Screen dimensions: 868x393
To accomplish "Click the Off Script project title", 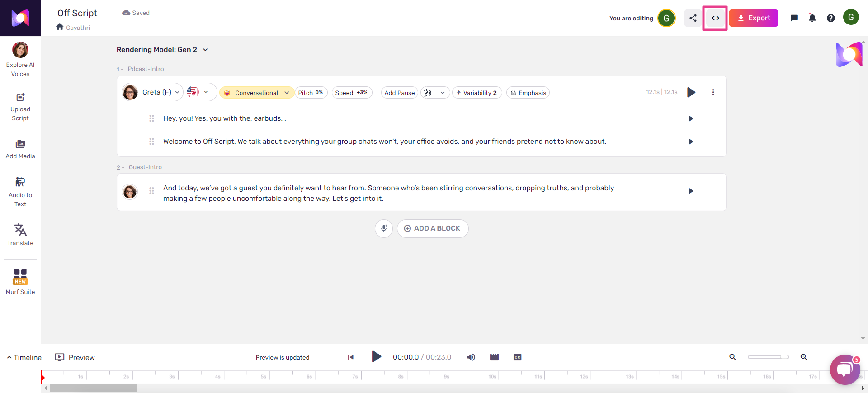I will (77, 13).
